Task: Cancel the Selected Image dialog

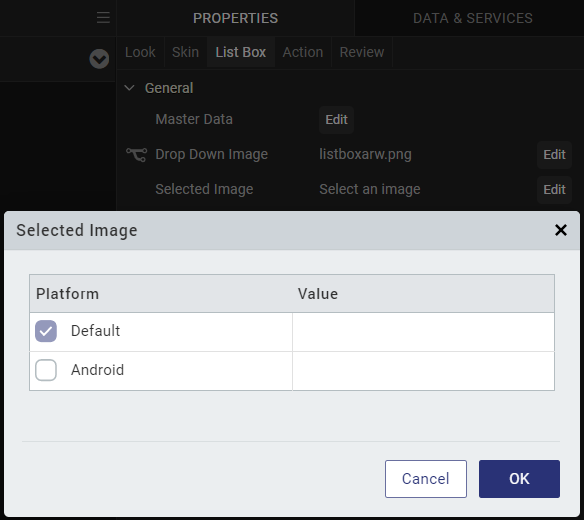Action: pos(426,479)
